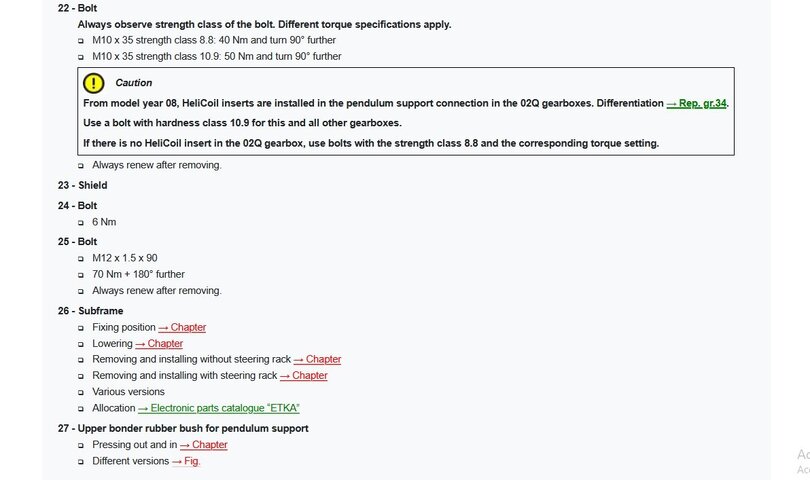Click the yellow Caution warning icon
Screen dimensions: 810x480
click(x=93, y=83)
